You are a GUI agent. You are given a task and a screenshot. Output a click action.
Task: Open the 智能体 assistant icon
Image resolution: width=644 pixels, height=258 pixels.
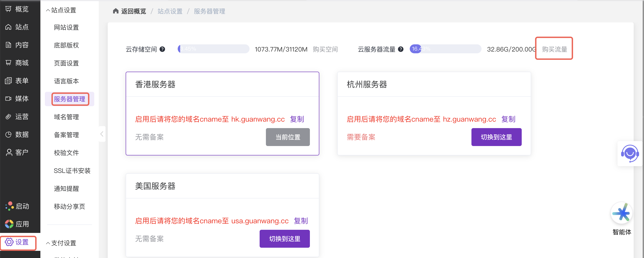622,213
